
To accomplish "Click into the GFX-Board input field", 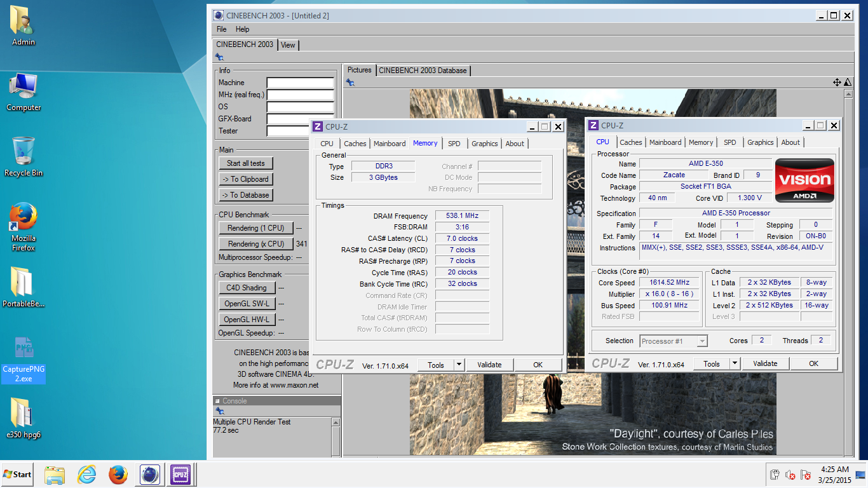I will tap(300, 119).
